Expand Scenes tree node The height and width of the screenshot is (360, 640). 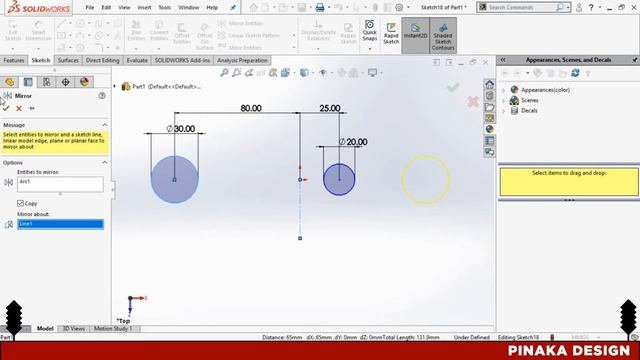503,100
